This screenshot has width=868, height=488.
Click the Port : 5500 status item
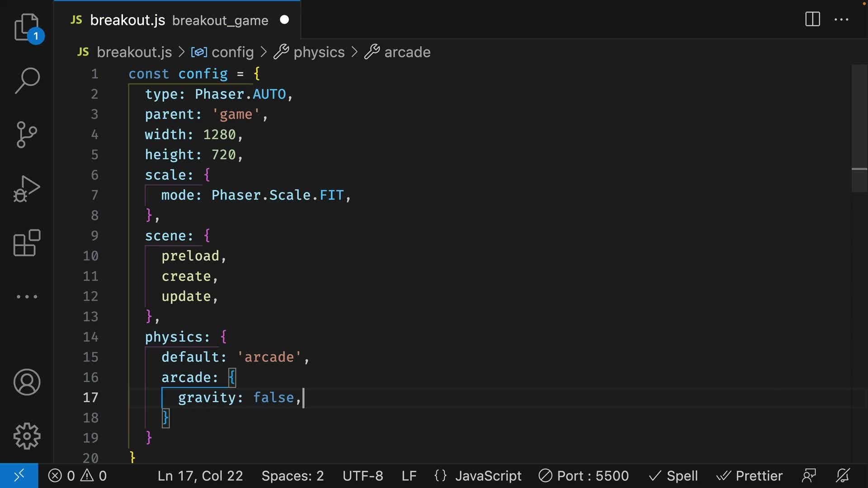(x=582, y=475)
